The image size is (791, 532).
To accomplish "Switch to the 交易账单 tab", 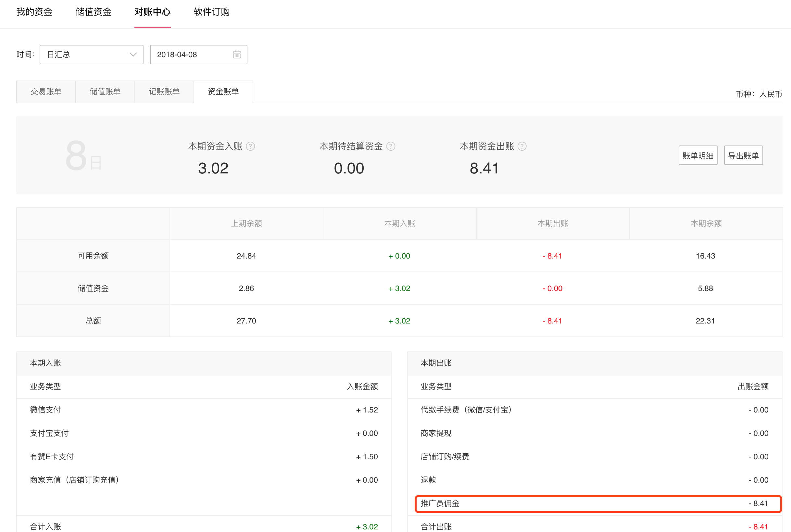I will 46,91.
